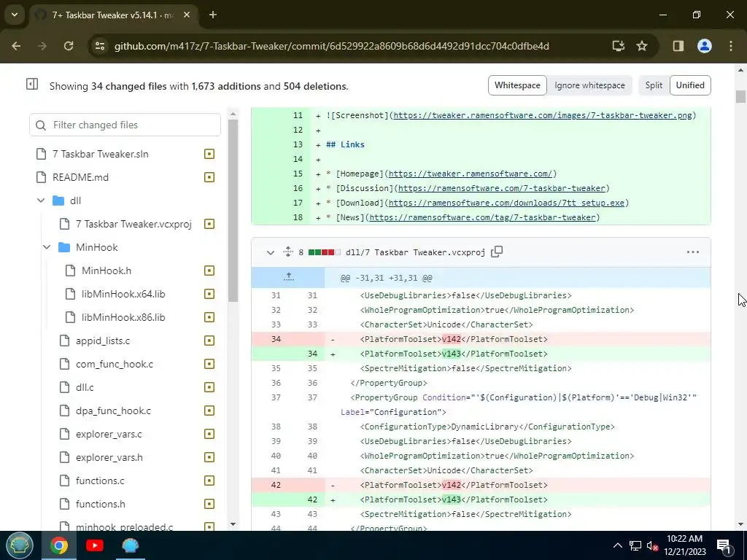Collapse the vcxproj file diff chevron
747x560 pixels.
click(270, 252)
